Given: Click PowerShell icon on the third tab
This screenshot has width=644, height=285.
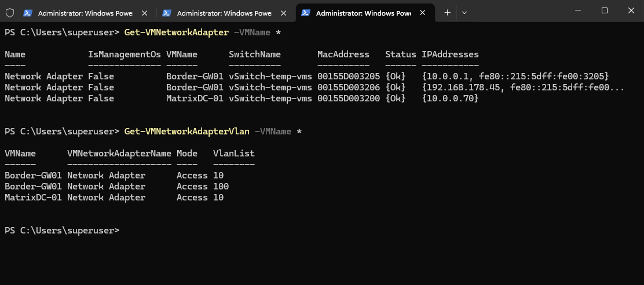Looking at the screenshot, I should click(x=306, y=13).
